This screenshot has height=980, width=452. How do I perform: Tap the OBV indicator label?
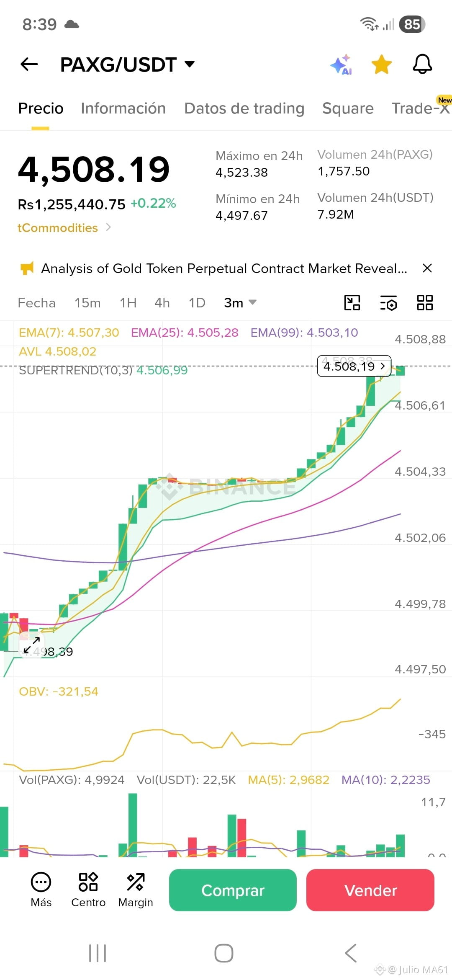click(x=59, y=691)
